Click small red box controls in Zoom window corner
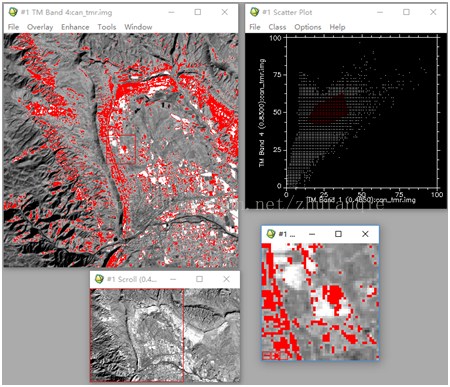The height and width of the screenshot is (387, 450). [275, 356]
